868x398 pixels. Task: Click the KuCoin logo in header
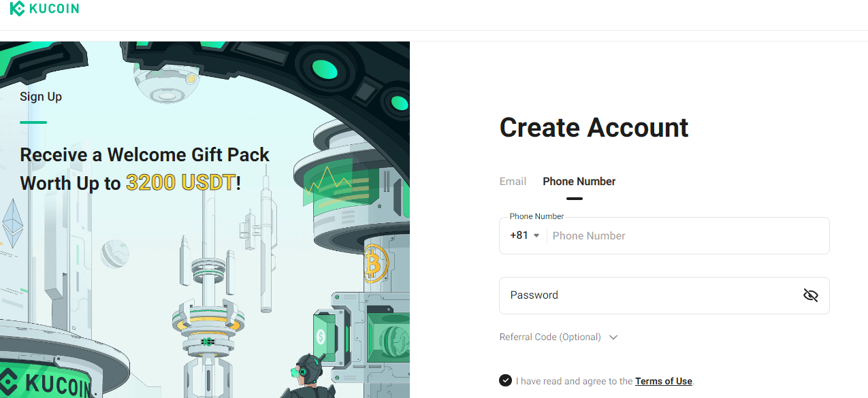44,9
